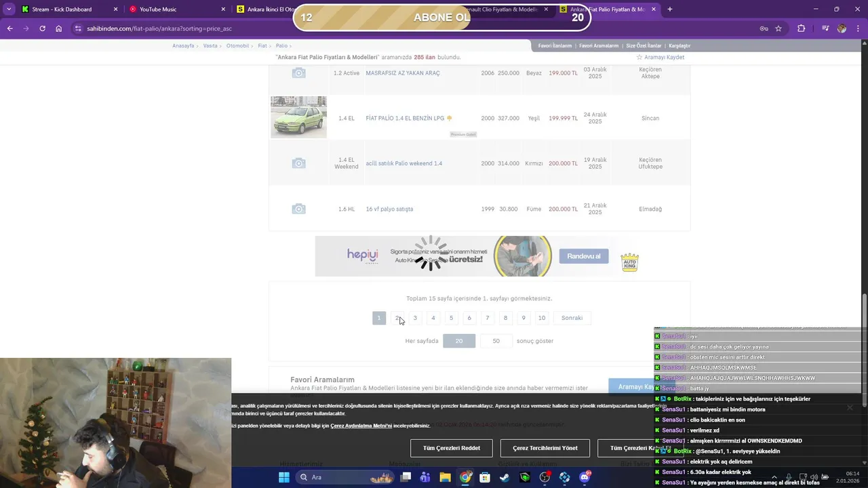The width and height of the screenshot is (868, 488).
Task: Open listing FİAT PALİO 1.4 EL BENZİN LPG
Action: [405, 118]
